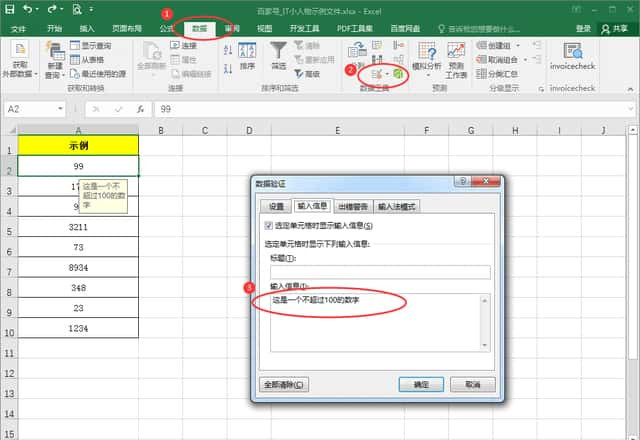This screenshot has height=440, width=640.
Task: Open the 取消组合 dropdown arrow
Action: pyautogui.click(x=526, y=60)
